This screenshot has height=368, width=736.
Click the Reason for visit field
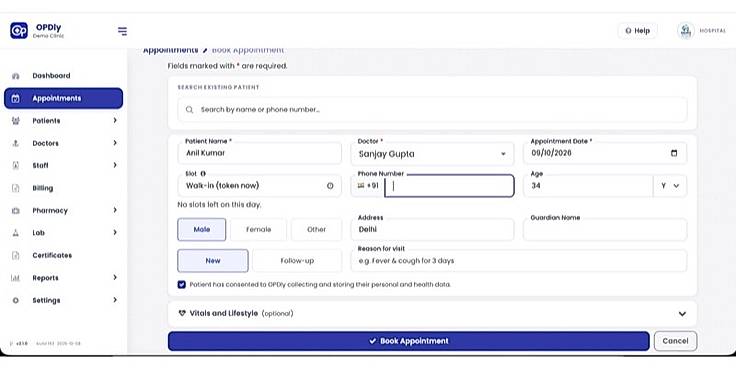[519, 261]
